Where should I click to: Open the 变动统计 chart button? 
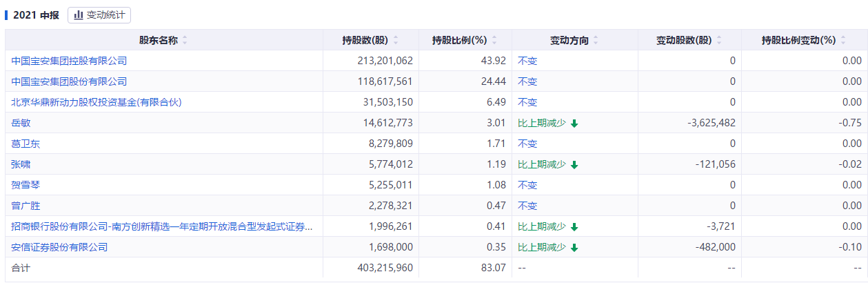(99, 14)
